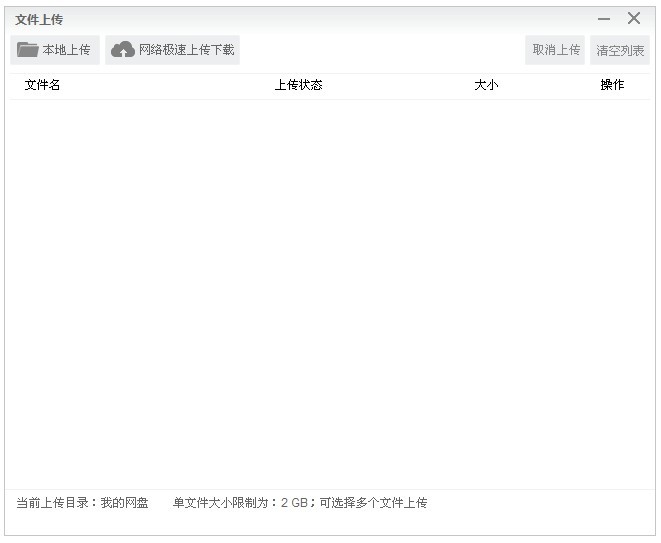
Task: Click the 上传状态 column header
Action: (x=298, y=85)
